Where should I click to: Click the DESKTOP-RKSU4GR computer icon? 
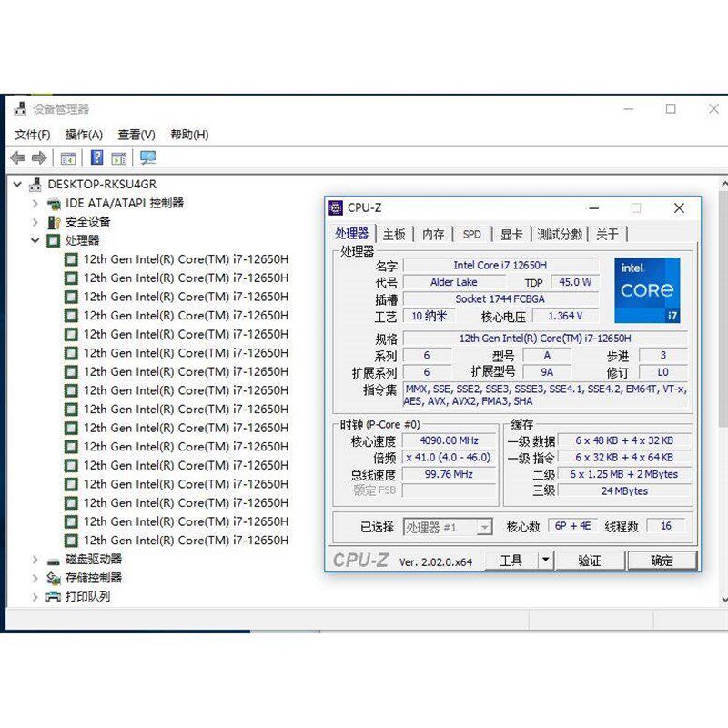coord(35,185)
